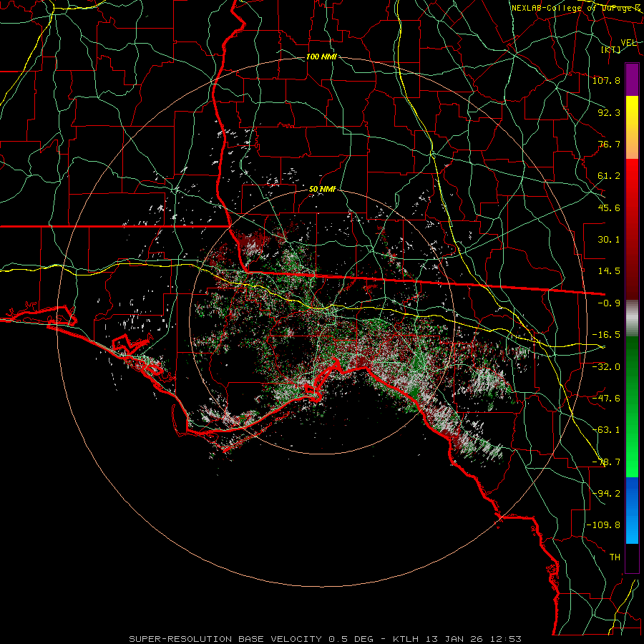Image resolution: width=644 pixels, height=644 pixels.
Task: Select the '50 NMI' range ring label
Action: (322, 189)
